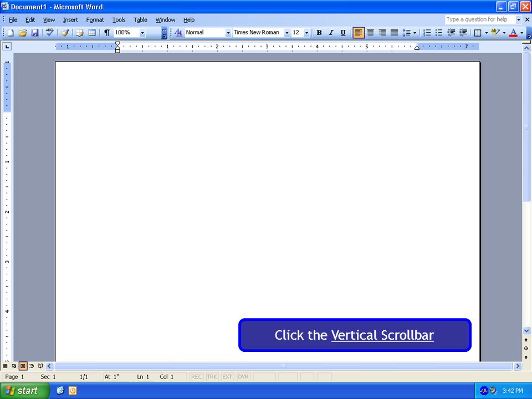Apply the red font color
Screen dimensions: 532x399
(x=513, y=33)
